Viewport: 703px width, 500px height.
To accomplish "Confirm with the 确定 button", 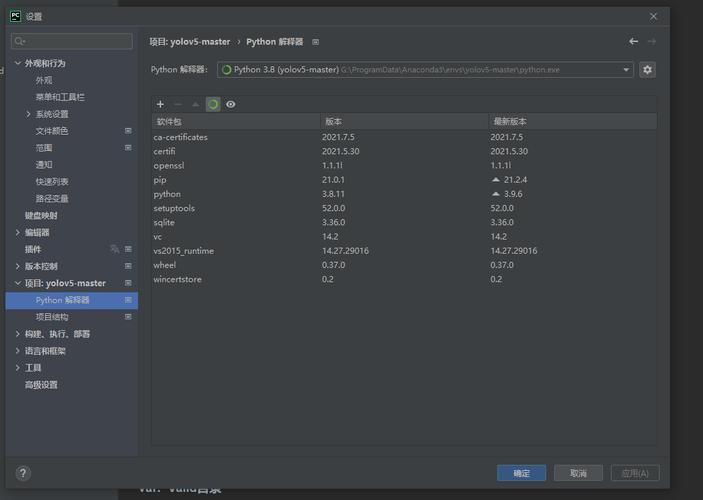I will [x=521, y=473].
